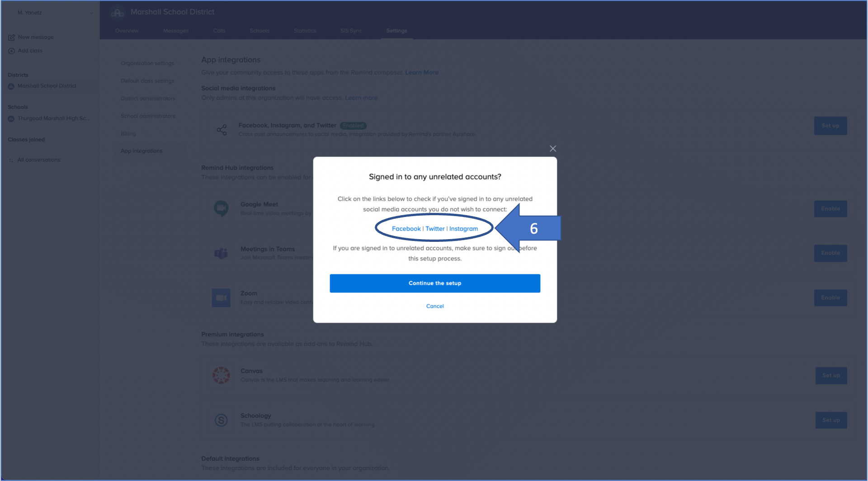The image size is (868, 481).
Task: Expand the M. Yanetz account dropdown
Action: [91, 13]
